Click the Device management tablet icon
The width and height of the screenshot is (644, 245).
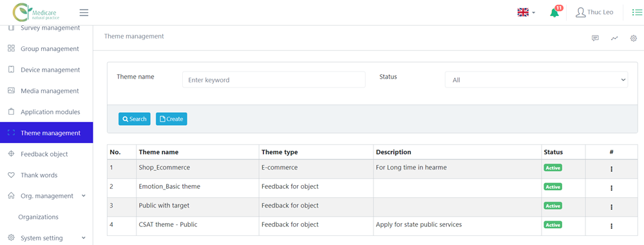click(12, 70)
